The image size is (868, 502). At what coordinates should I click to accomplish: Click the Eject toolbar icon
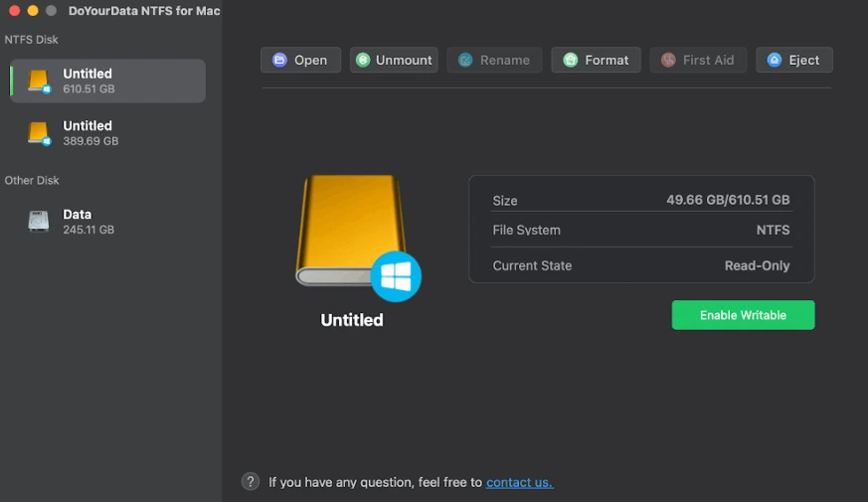(x=775, y=61)
